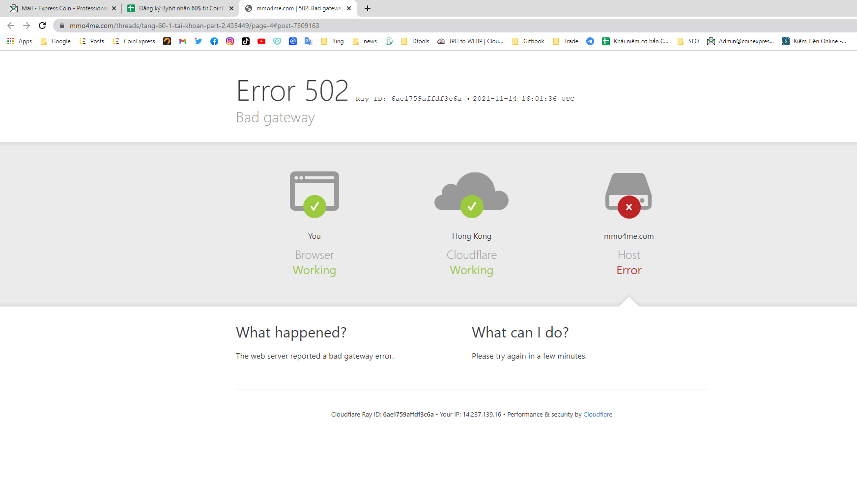
Task: Open the Kiếm Tiền Online bookmark
Action: (814, 41)
